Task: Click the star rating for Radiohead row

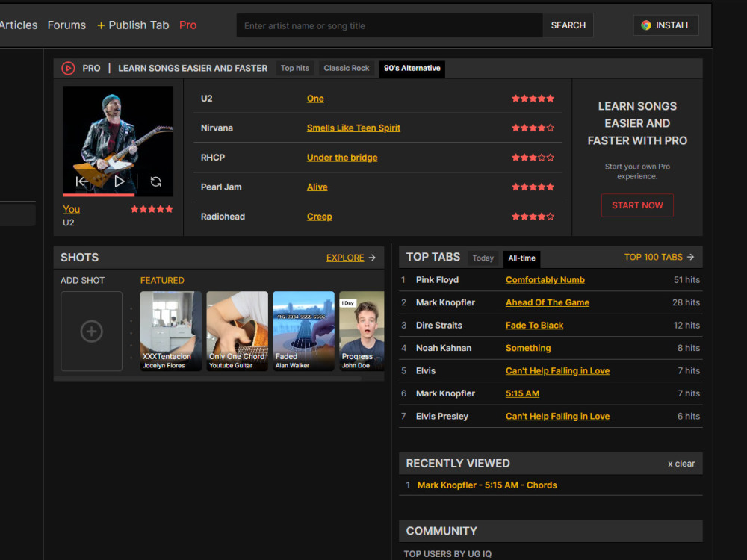Action: coord(533,217)
